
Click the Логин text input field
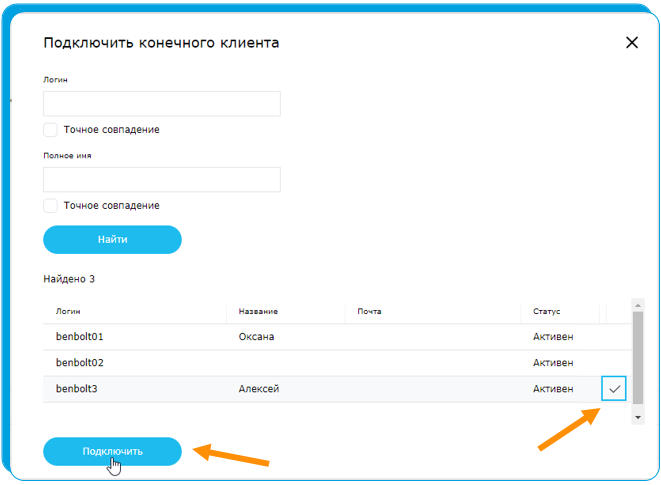(x=162, y=104)
